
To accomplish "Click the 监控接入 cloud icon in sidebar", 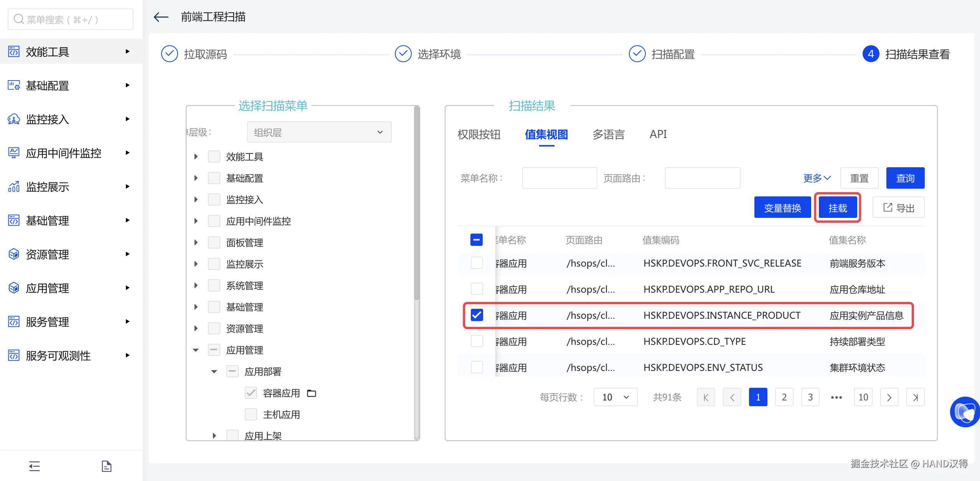I will tap(14, 119).
